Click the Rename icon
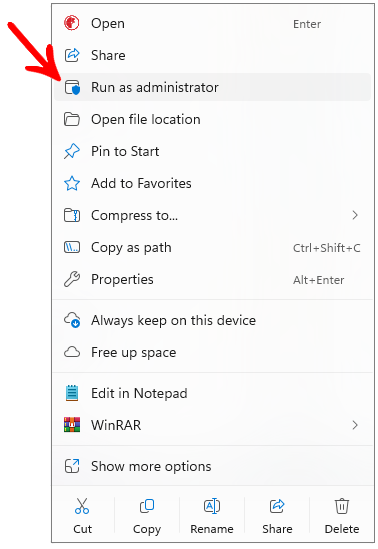This screenshot has height=549, width=378. tap(212, 506)
